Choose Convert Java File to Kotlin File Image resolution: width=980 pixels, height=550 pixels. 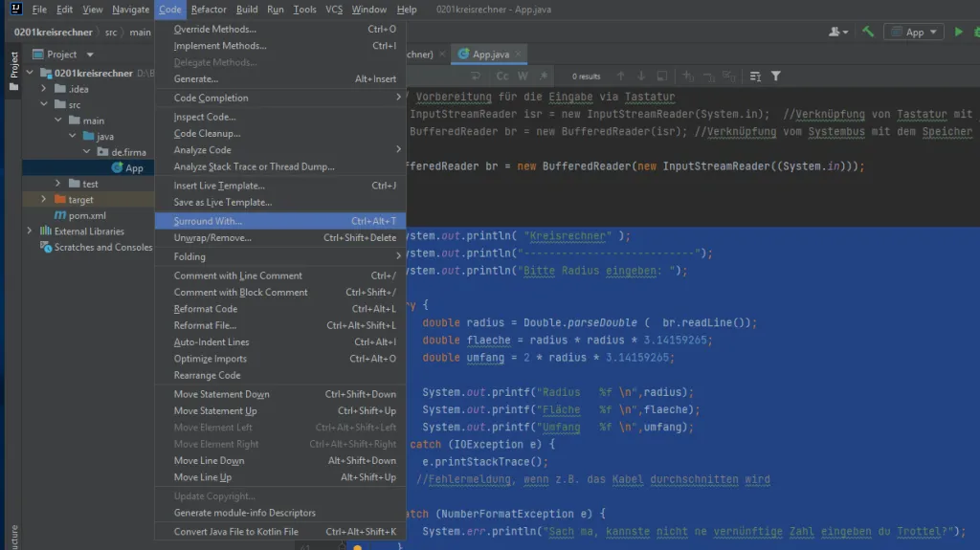(x=280, y=531)
